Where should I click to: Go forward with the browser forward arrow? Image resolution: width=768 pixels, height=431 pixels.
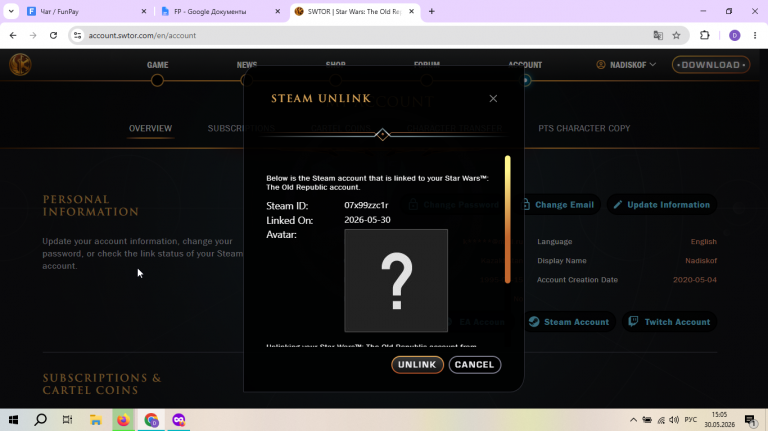tap(33, 35)
